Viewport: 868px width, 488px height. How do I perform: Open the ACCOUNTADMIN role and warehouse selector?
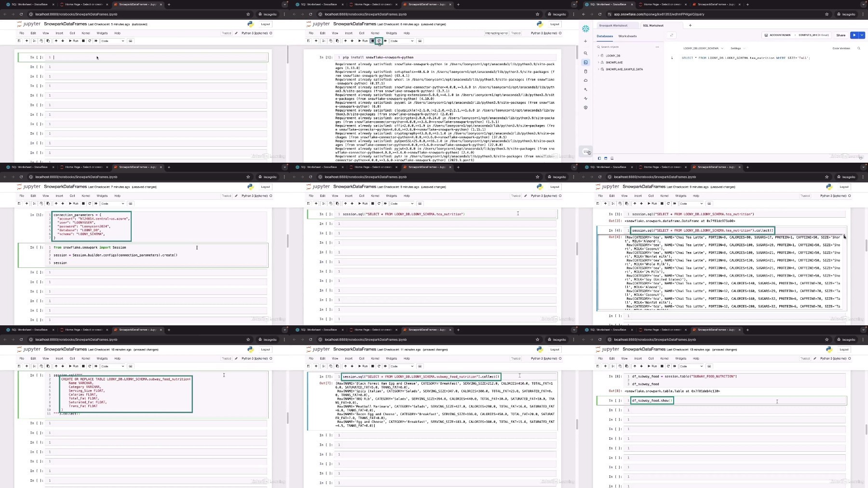(x=797, y=35)
